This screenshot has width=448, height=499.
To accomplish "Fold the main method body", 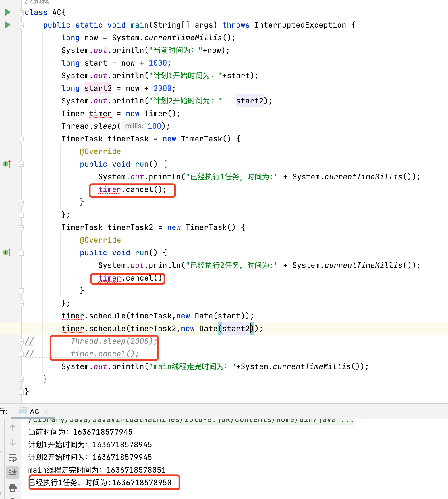I will 21,25.
